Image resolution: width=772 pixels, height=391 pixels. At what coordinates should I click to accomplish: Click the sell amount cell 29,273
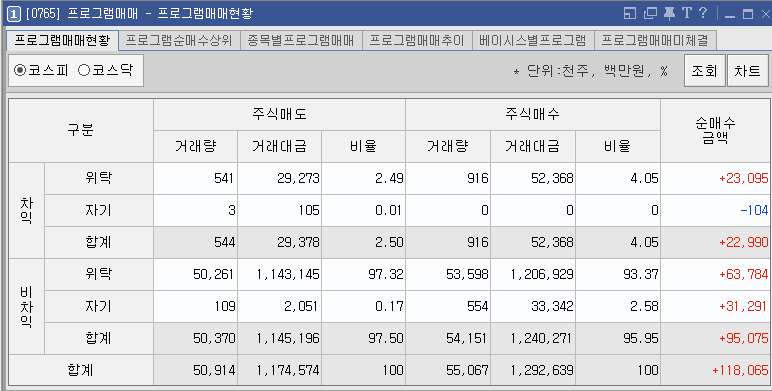pos(279,178)
